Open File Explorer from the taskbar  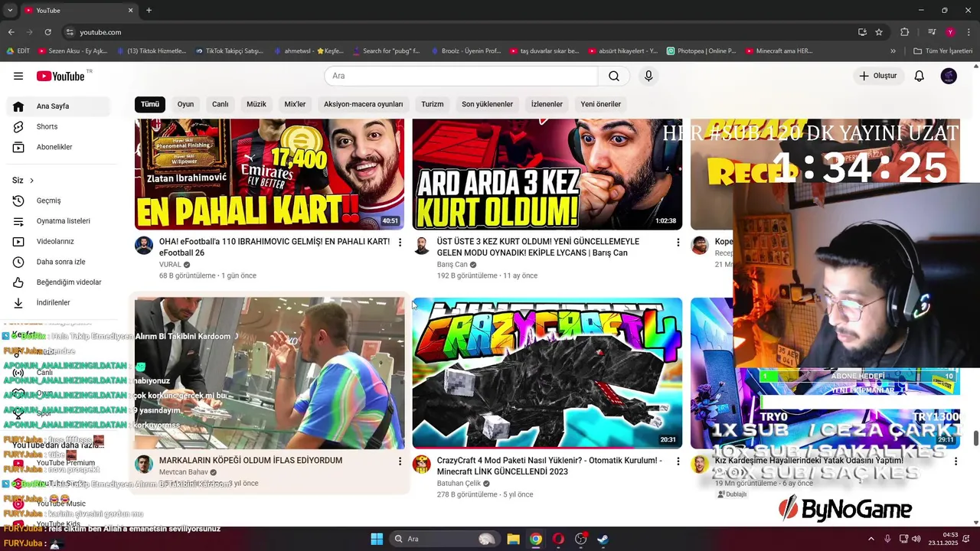pos(513,539)
